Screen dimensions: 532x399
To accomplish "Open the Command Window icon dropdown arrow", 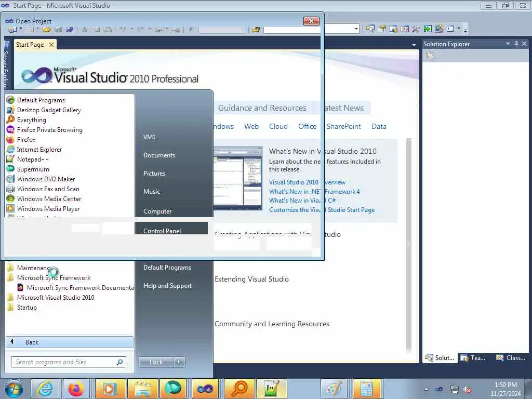I will [459, 29].
